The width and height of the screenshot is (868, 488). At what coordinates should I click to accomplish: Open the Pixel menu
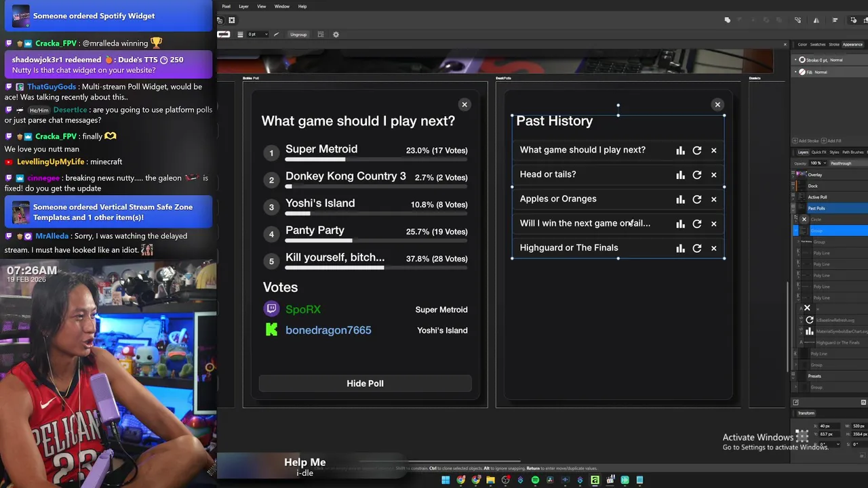[x=226, y=7]
